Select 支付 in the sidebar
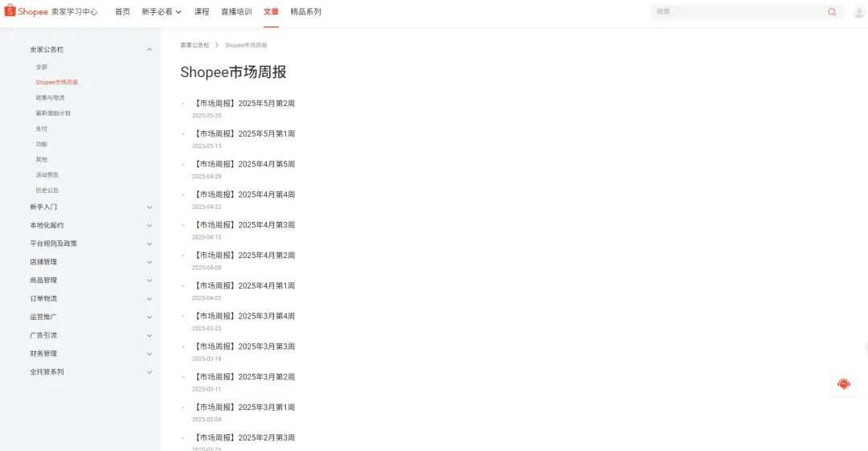 coord(42,129)
